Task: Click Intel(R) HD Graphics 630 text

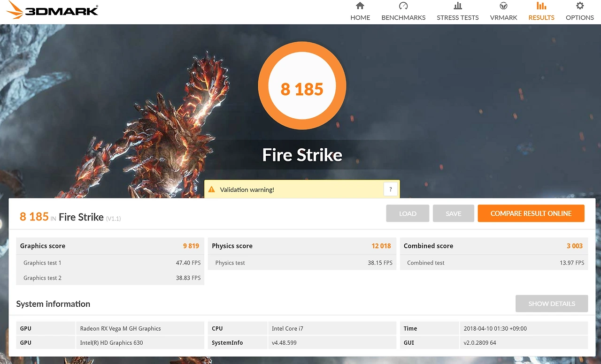Action: click(111, 342)
